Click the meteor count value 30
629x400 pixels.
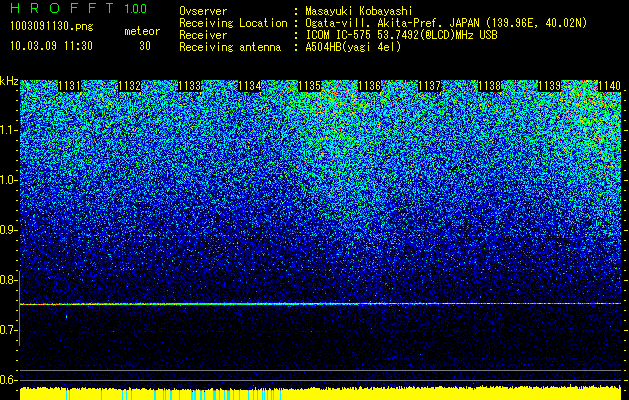click(x=145, y=46)
